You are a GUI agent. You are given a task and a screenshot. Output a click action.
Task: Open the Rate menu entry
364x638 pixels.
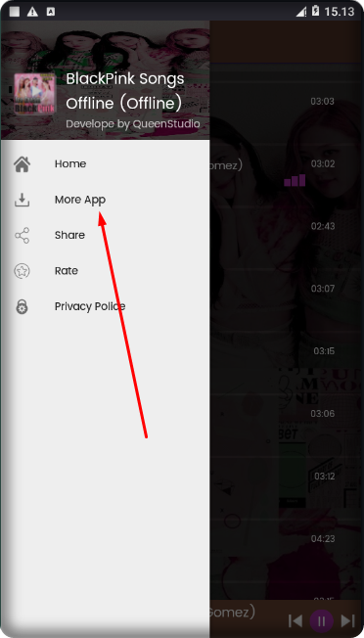pos(106,271)
